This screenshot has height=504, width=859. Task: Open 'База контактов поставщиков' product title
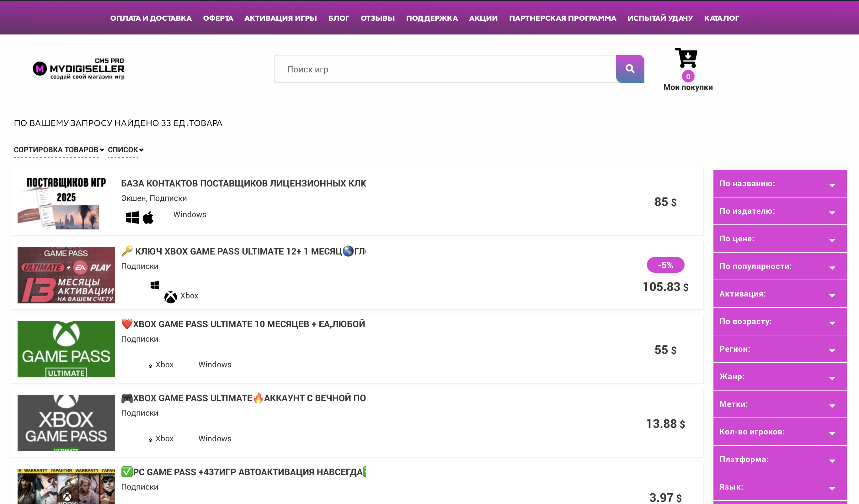pyautogui.click(x=243, y=183)
